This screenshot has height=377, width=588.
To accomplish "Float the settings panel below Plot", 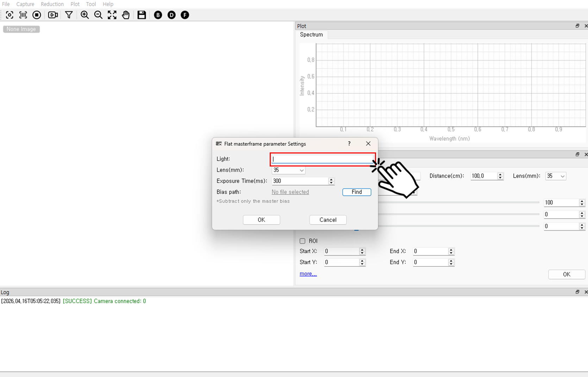I will coord(577,154).
